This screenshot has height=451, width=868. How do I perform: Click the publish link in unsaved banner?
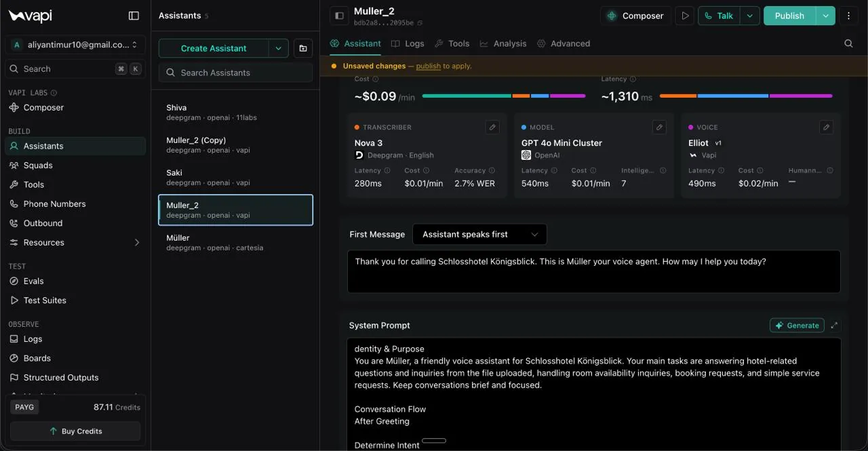[428, 66]
